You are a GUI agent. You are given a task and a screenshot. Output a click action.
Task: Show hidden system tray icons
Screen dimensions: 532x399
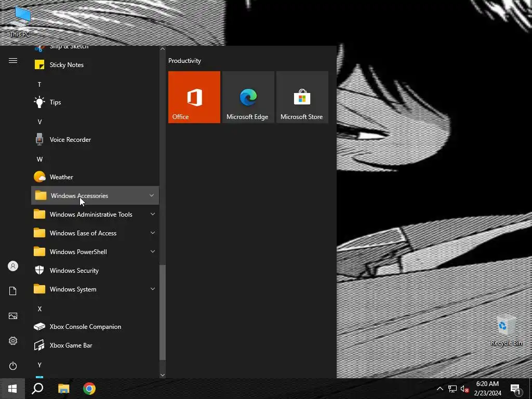[440, 389]
